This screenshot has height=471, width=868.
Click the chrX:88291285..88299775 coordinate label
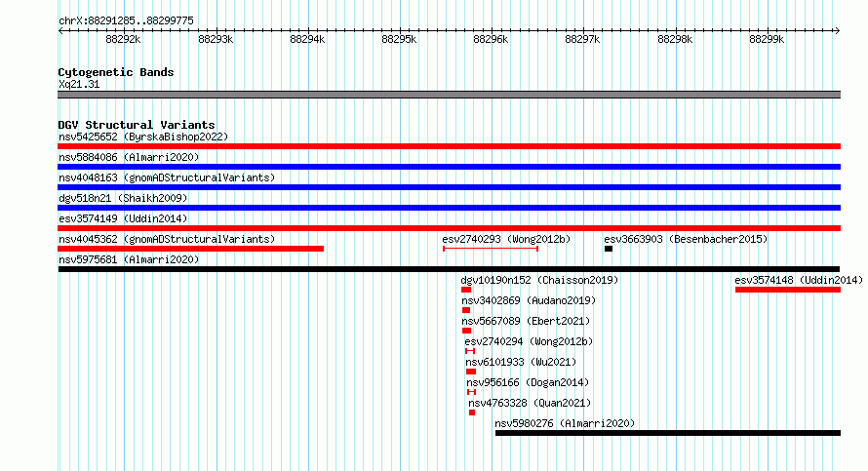(x=126, y=20)
